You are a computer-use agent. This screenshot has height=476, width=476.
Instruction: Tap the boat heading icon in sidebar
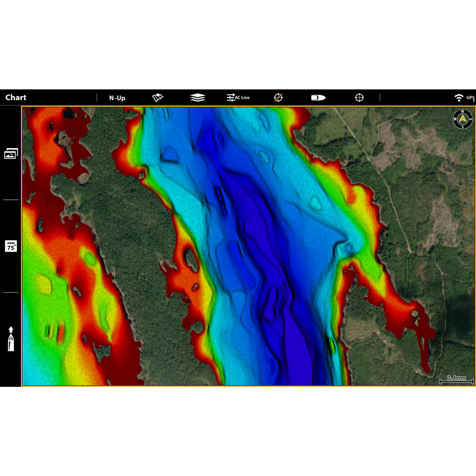click(x=11, y=339)
